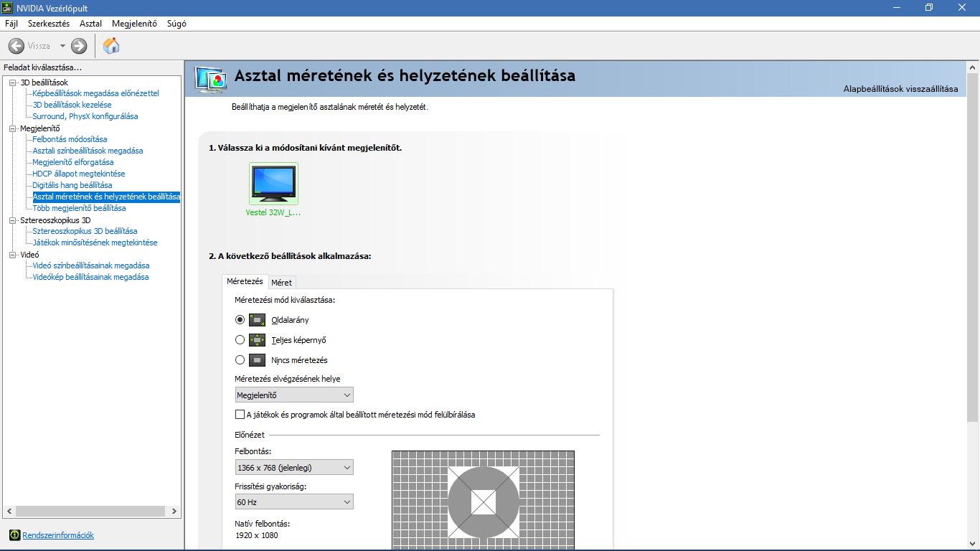Image resolution: width=980 pixels, height=551 pixels.
Task: Enable override of game scaling mode checkbox
Action: point(240,415)
